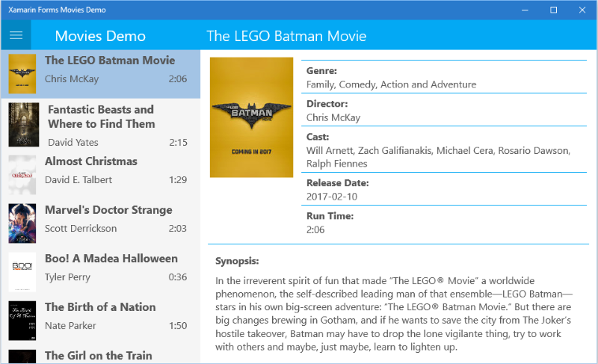The height and width of the screenshot is (364, 598).
Task: Click the Fantastic Beasts poster thumbnail
Action: click(x=24, y=125)
